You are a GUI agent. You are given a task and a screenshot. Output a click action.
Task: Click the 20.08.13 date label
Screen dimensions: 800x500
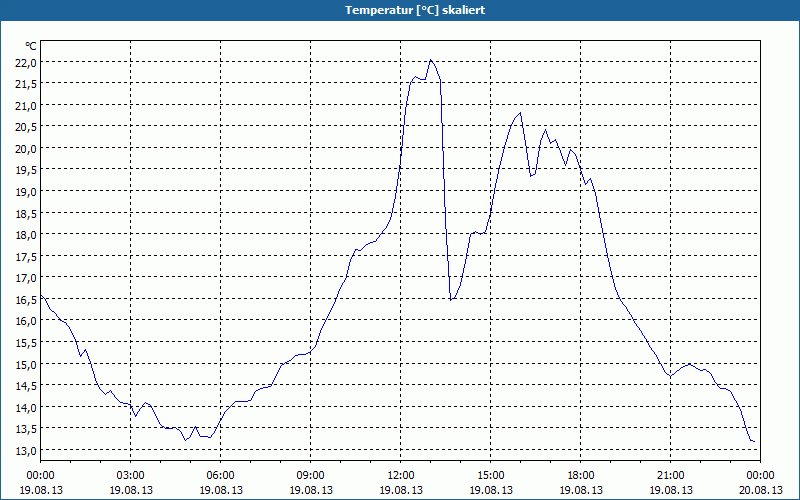point(761,490)
